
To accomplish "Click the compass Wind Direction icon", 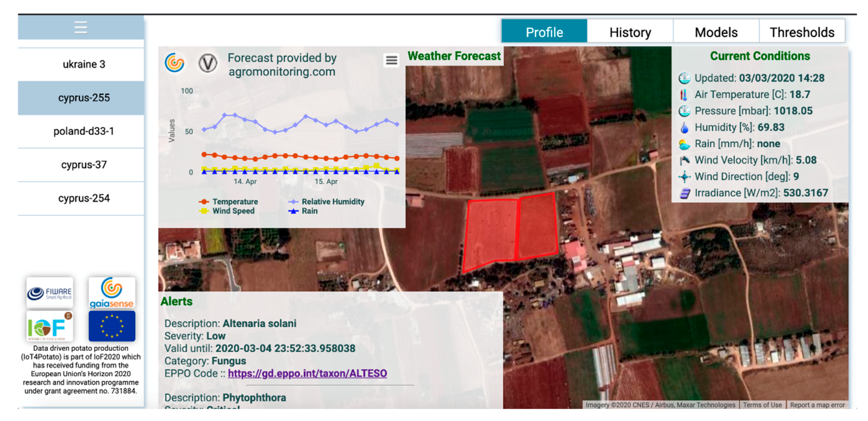I will [684, 176].
